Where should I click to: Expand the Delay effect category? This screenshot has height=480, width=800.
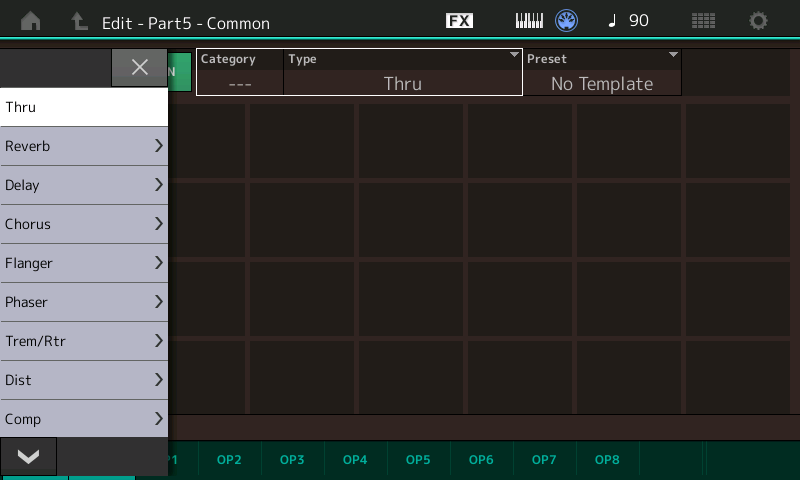pyautogui.click(x=84, y=185)
